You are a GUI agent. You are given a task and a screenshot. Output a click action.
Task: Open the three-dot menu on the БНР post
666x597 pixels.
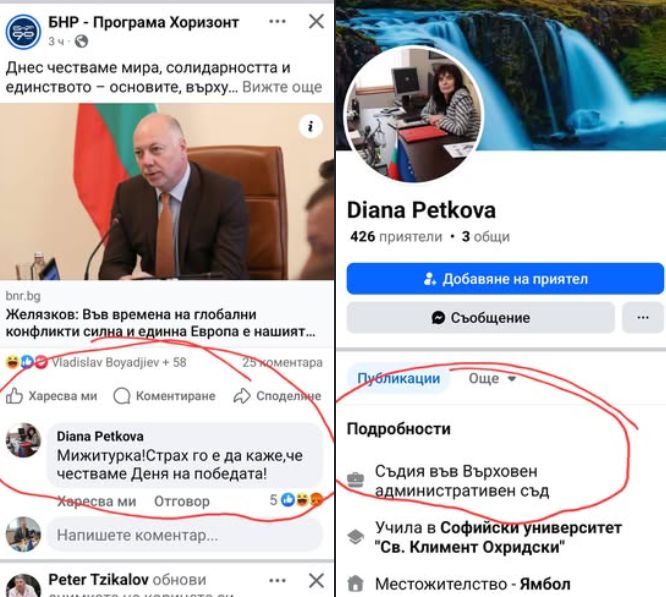click(x=277, y=21)
